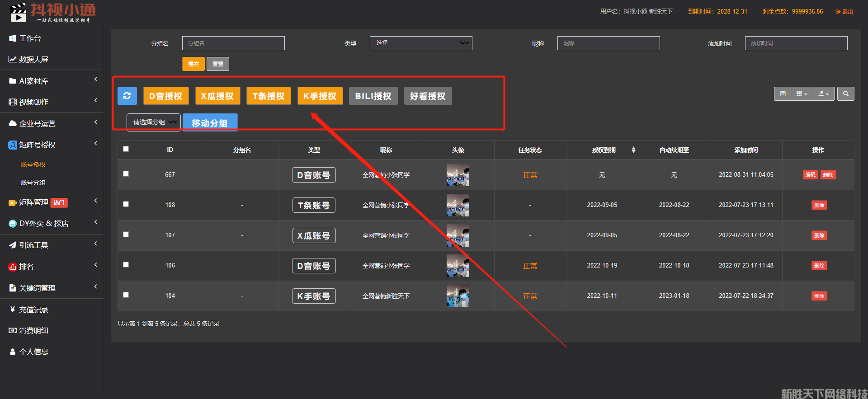Image resolution: width=868 pixels, height=399 pixels.
Task: Click the blue refresh icon button
Action: (127, 96)
